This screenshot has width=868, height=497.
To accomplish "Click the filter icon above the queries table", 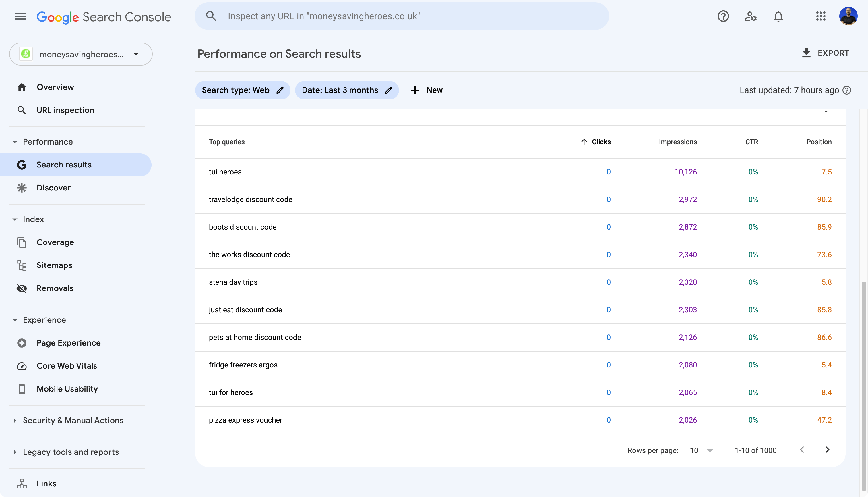I will pyautogui.click(x=826, y=110).
